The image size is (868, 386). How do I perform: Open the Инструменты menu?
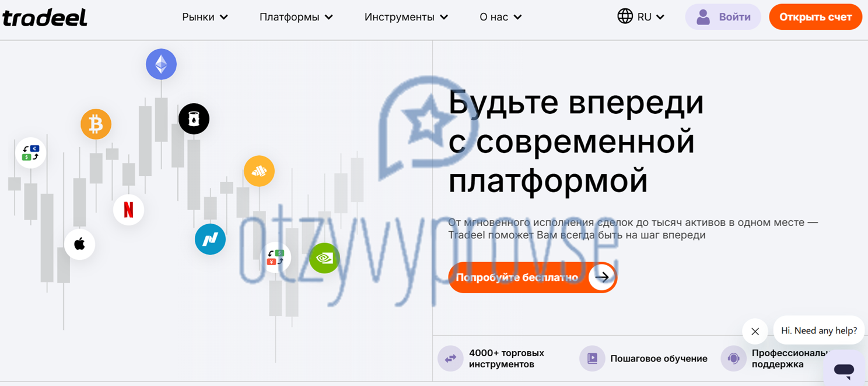pyautogui.click(x=406, y=17)
